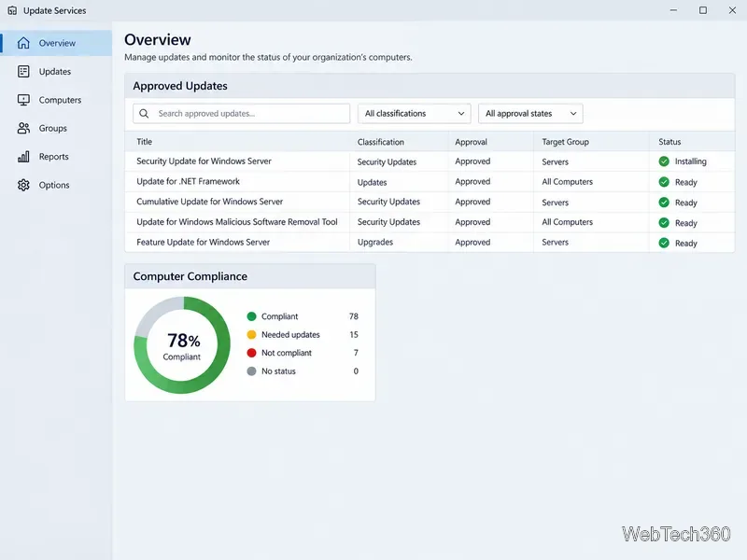Click status check icon for Cumulative Update row
Viewport: 747px width, 560px height.
click(x=664, y=203)
